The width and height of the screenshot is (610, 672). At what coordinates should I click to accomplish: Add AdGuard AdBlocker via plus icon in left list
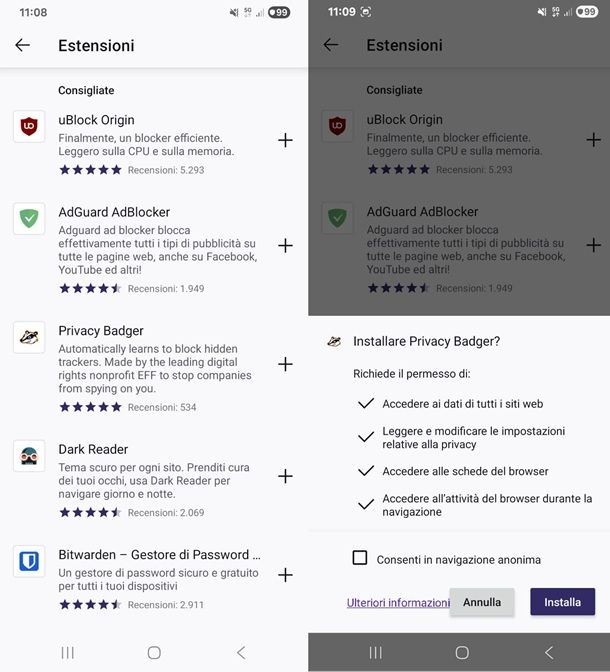coord(285,245)
